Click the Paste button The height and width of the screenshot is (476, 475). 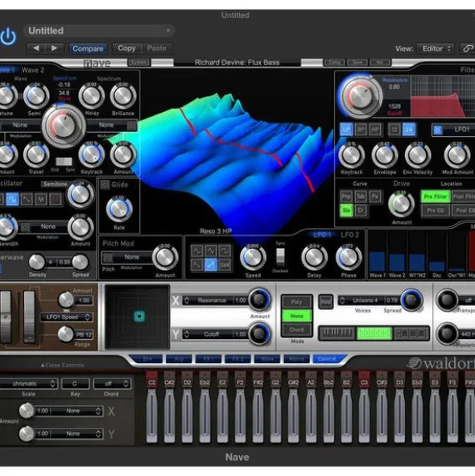[x=157, y=48]
